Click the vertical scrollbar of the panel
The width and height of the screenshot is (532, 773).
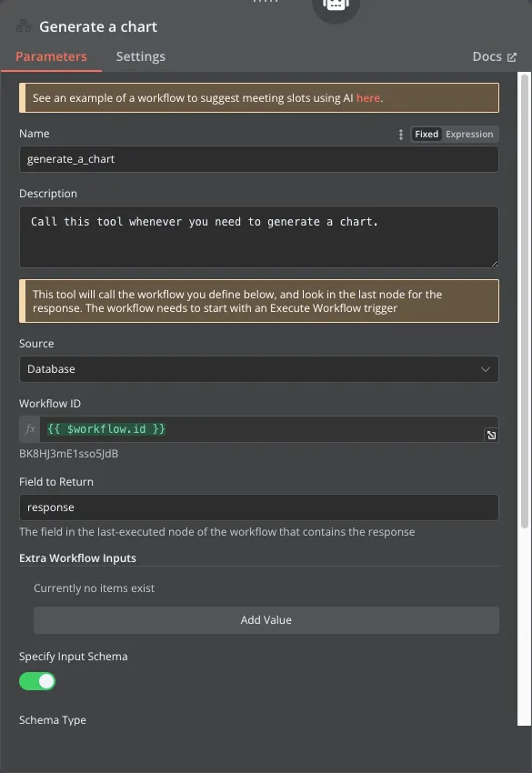pyautogui.click(x=525, y=301)
